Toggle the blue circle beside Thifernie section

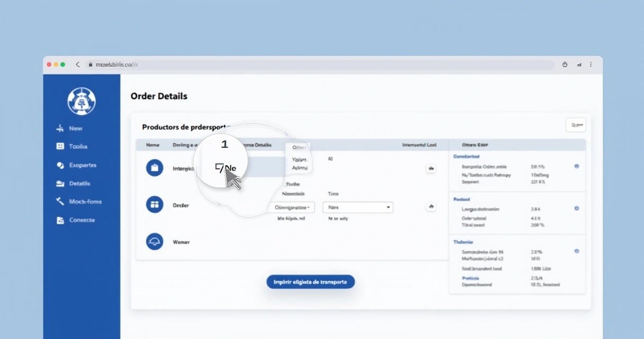pyautogui.click(x=577, y=251)
